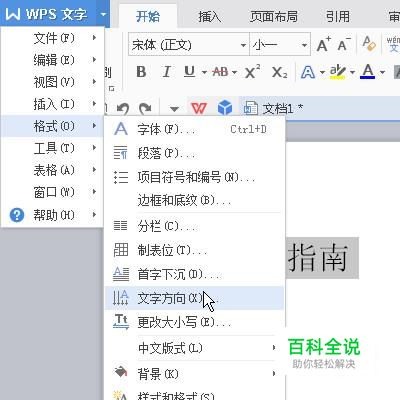Viewport: 400px width, 400px height.
Task: Open the 表格(A) menu
Action: [x=53, y=170]
